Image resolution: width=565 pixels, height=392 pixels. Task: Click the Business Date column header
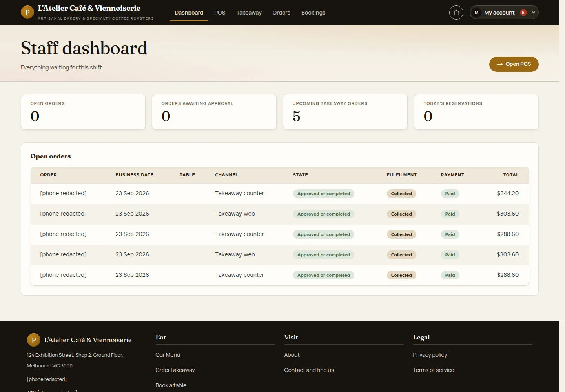[134, 175]
